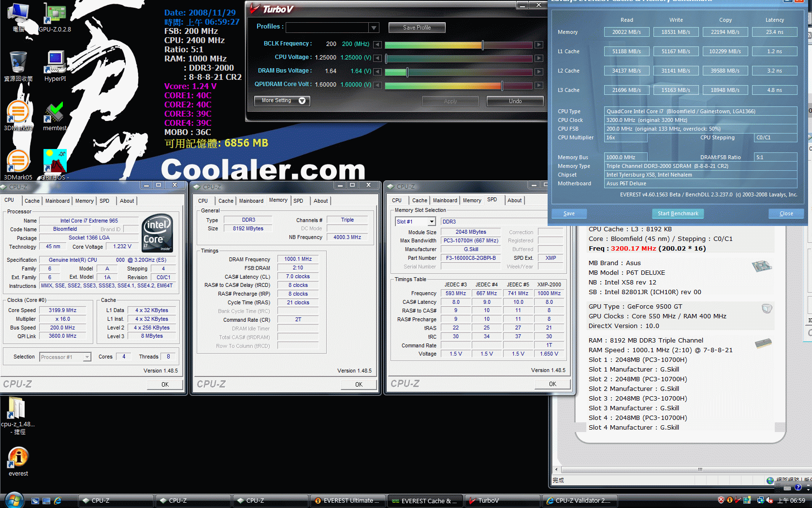
Task: Click the BCLK Frequency slider handle
Action: click(482, 45)
